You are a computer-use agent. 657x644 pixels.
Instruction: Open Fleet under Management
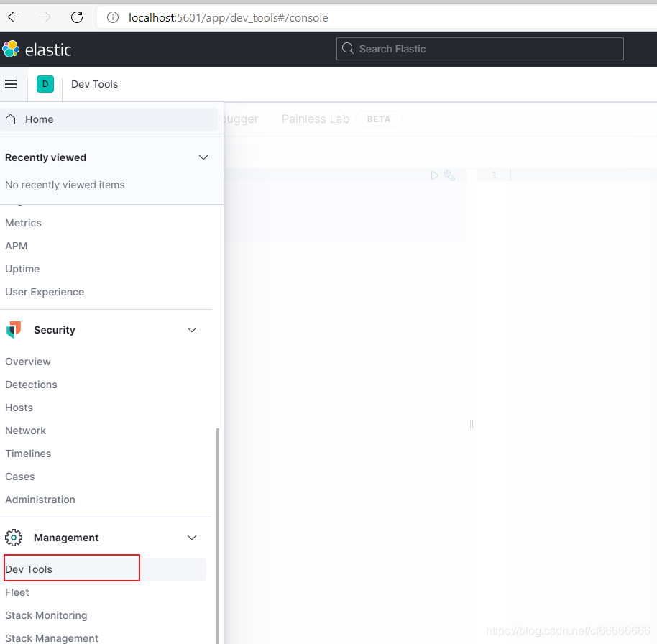17,592
